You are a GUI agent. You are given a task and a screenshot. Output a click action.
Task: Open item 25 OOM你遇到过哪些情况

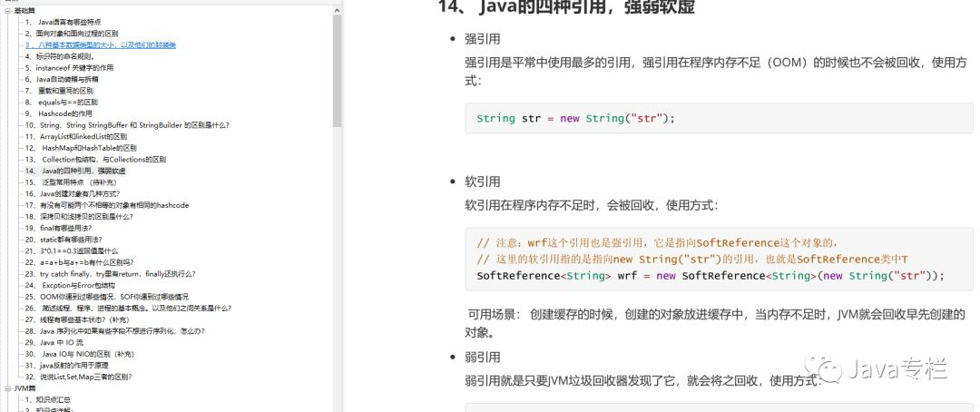click(106, 297)
